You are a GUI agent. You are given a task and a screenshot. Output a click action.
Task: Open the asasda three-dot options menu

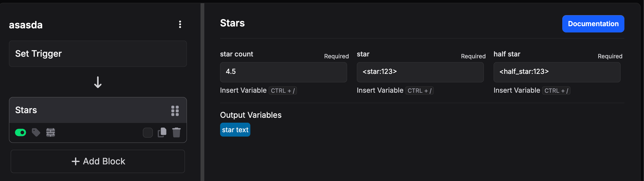(x=180, y=24)
